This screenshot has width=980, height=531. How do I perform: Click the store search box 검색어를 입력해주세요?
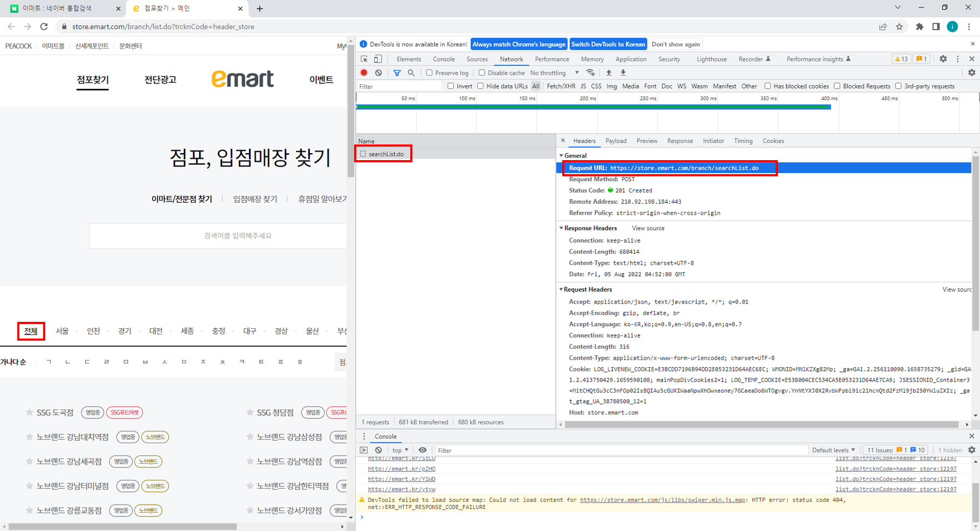pyautogui.click(x=218, y=236)
